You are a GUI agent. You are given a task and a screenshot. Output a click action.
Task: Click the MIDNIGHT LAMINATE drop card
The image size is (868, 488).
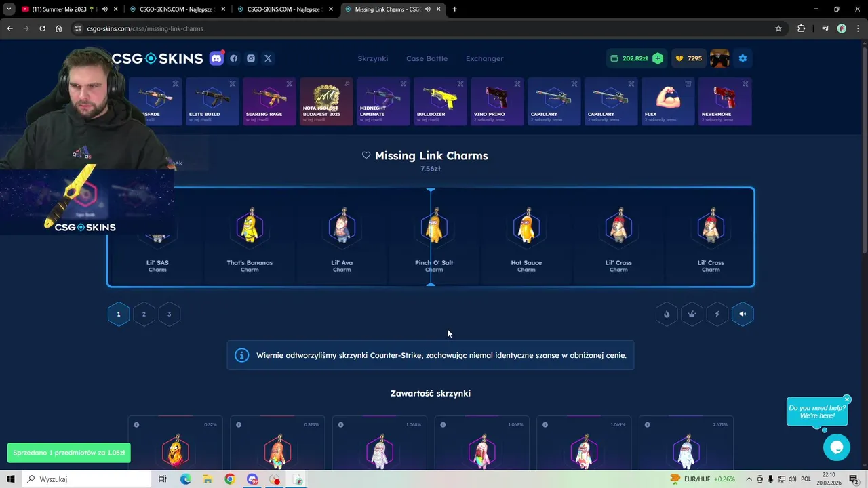383,102
